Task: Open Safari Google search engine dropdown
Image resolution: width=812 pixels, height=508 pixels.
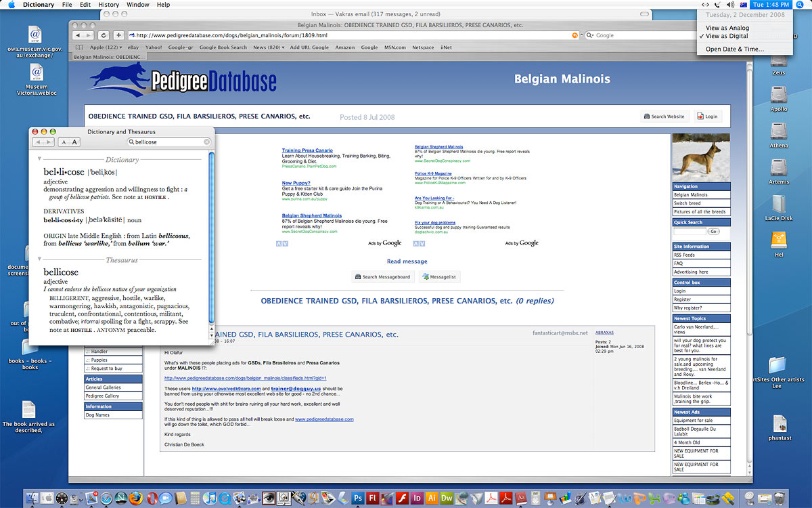Action: click(590, 35)
